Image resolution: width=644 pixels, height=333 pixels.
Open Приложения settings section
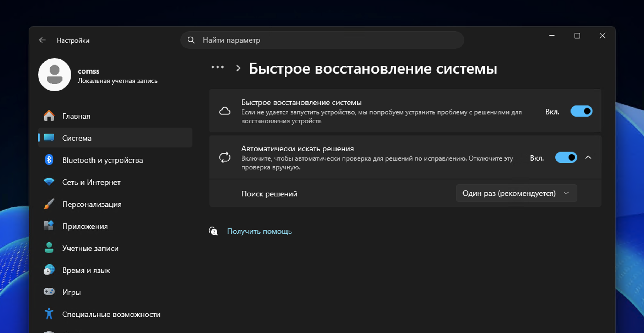point(85,226)
